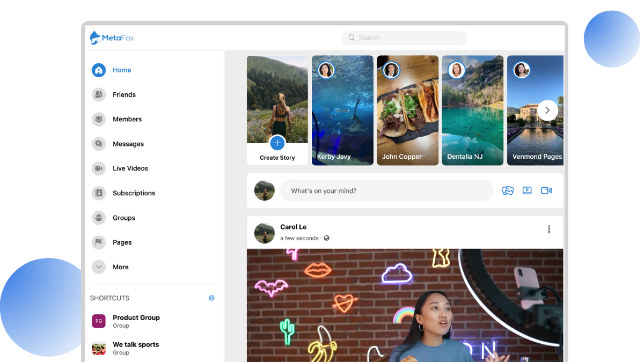This screenshot has height=362, width=644.
Task: Start live video from composer camera icon
Action: pos(546,190)
